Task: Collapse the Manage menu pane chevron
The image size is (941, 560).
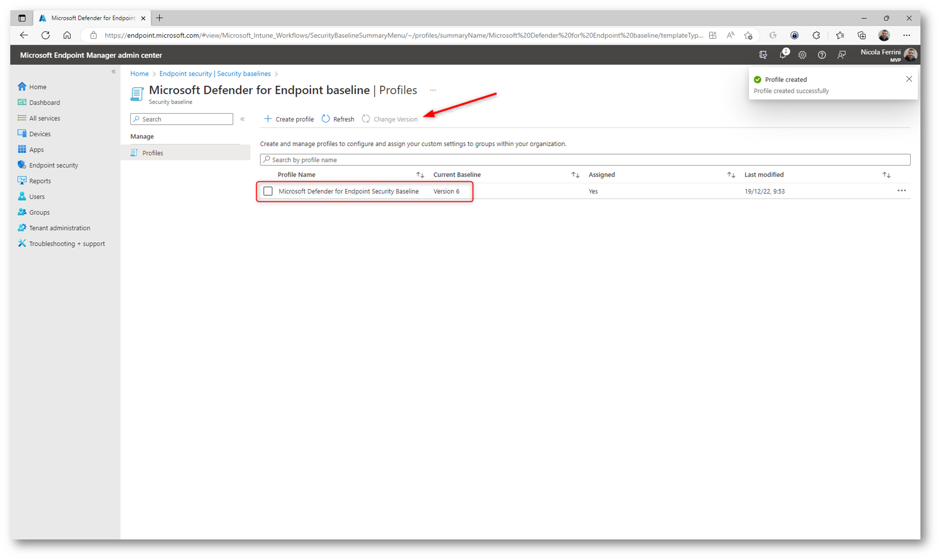Action: pyautogui.click(x=242, y=119)
